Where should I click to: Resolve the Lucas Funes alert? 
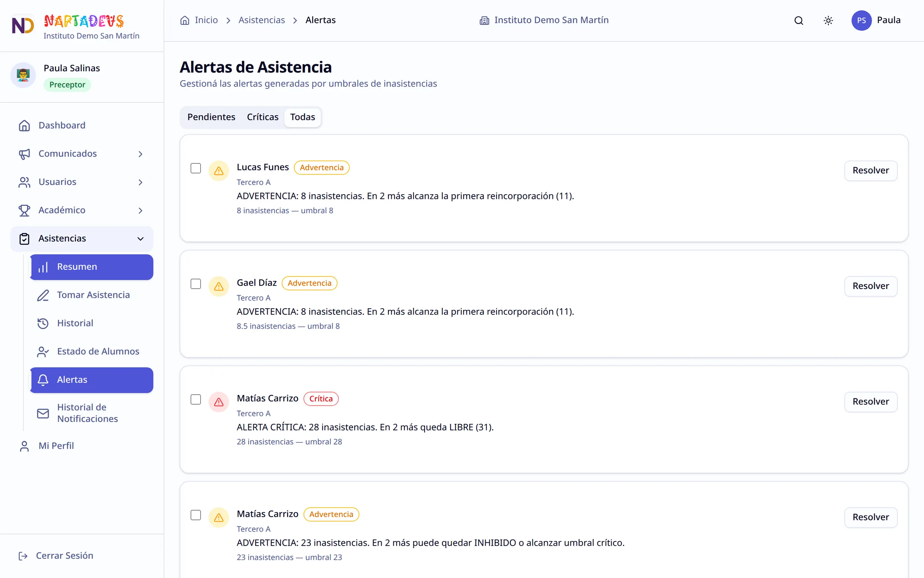point(870,171)
